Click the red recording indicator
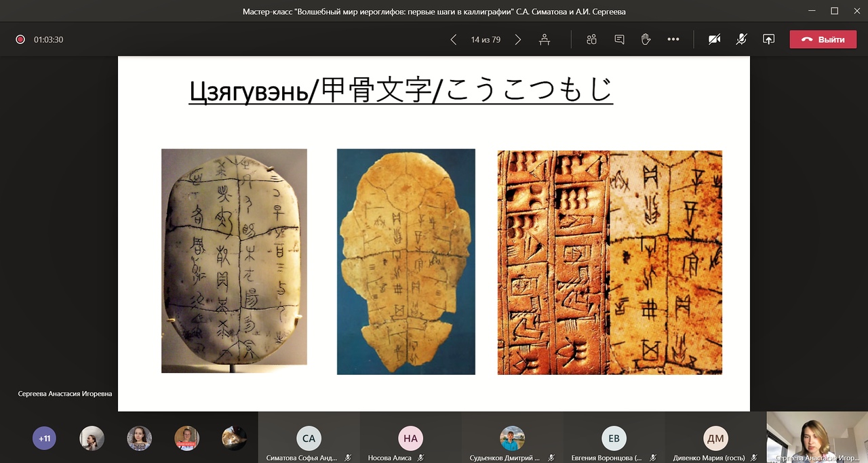This screenshot has width=868, height=463. (x=20, y=40)
